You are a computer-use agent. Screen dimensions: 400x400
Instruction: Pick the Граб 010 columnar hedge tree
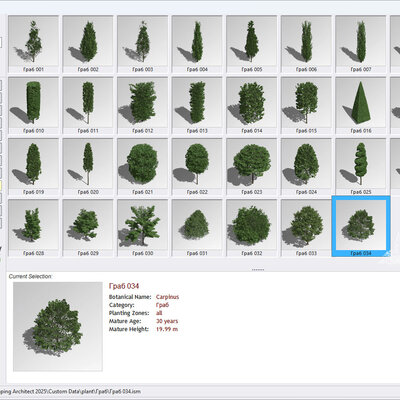click(33, 106)
